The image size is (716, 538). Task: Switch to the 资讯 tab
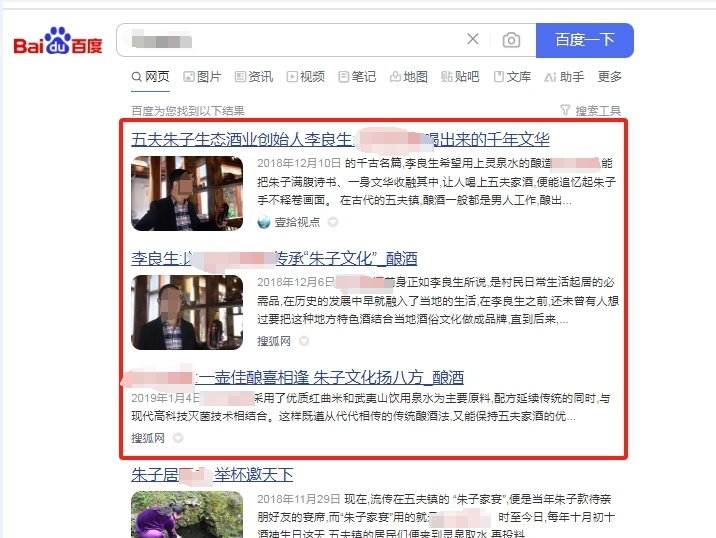point(254,77)
